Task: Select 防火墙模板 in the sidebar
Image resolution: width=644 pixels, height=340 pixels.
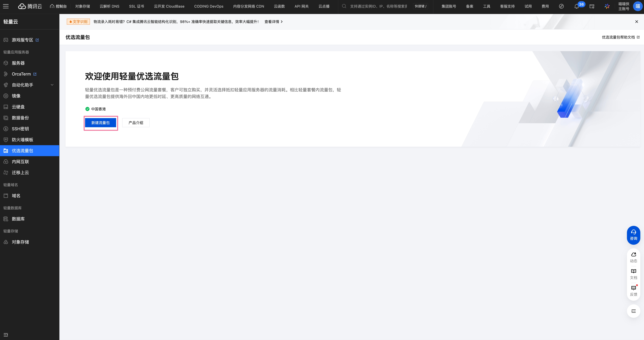Action: click(x=23, y=140)
